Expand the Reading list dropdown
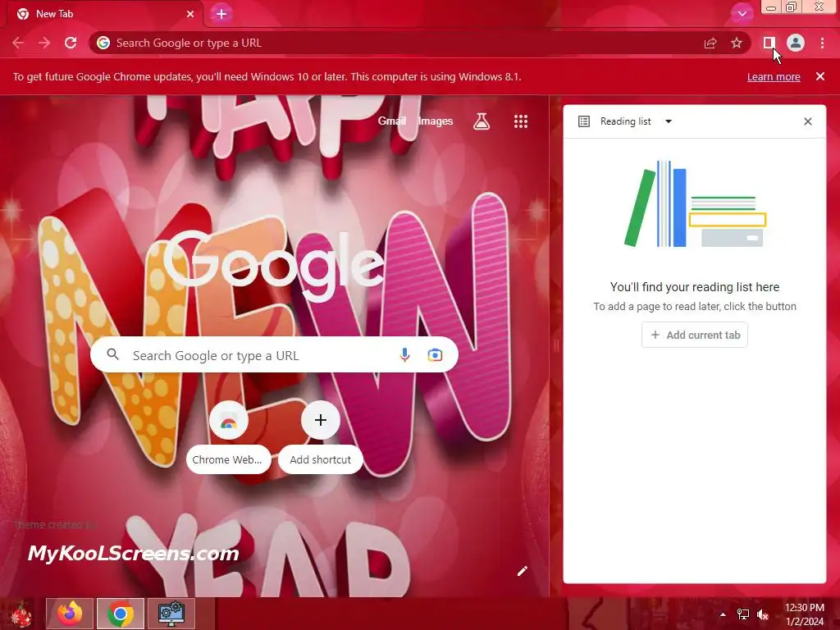Image resolution: width=840 pixels, height=630 pixels. click(x=669, y=121)
